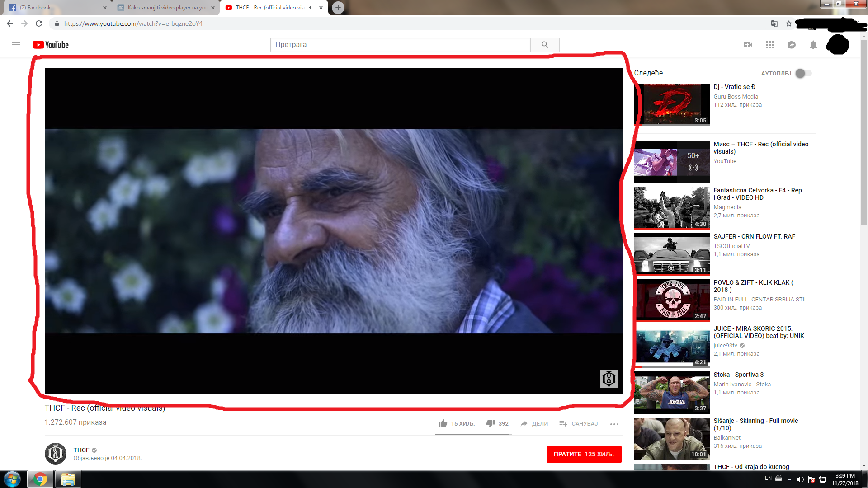
Task: Open the create video upload icon
Action: click(748, 45)
